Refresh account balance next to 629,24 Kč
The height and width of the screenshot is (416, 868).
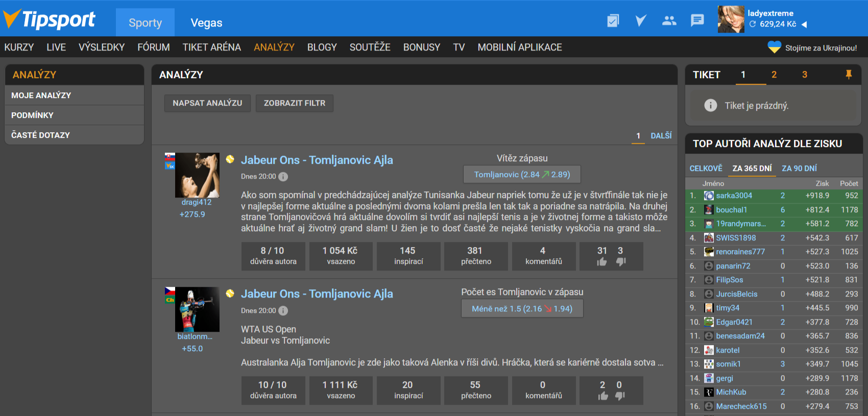753,24
